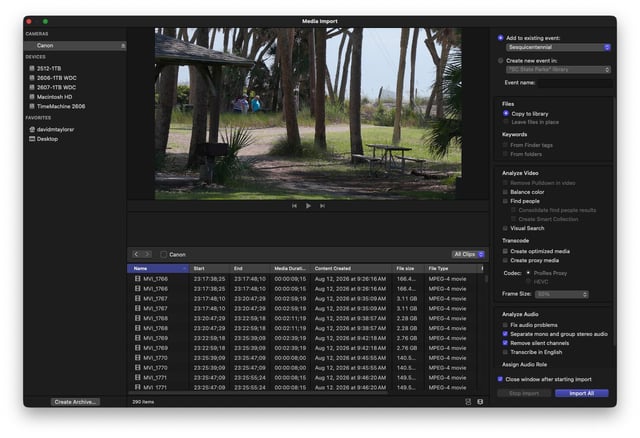
Task: Click the play button under the preview
Action: (308, 206)
